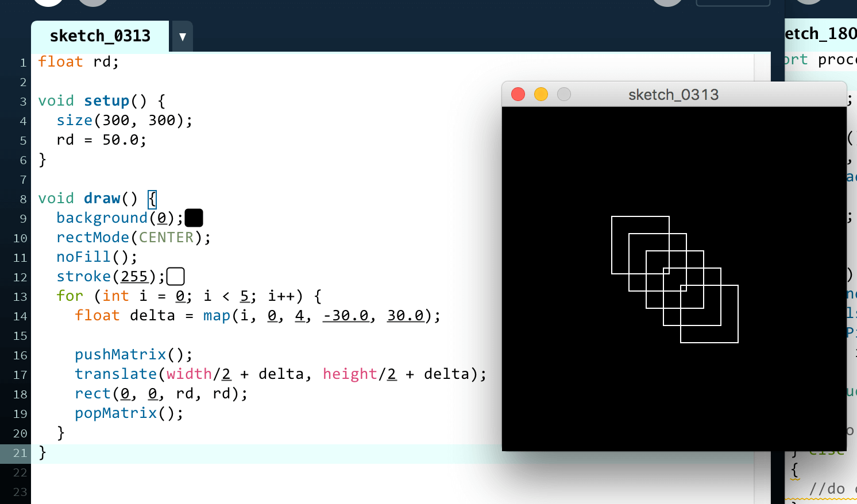Click line number 21 in the gutter
The image size is (857, 504).
tap(20, 453)
